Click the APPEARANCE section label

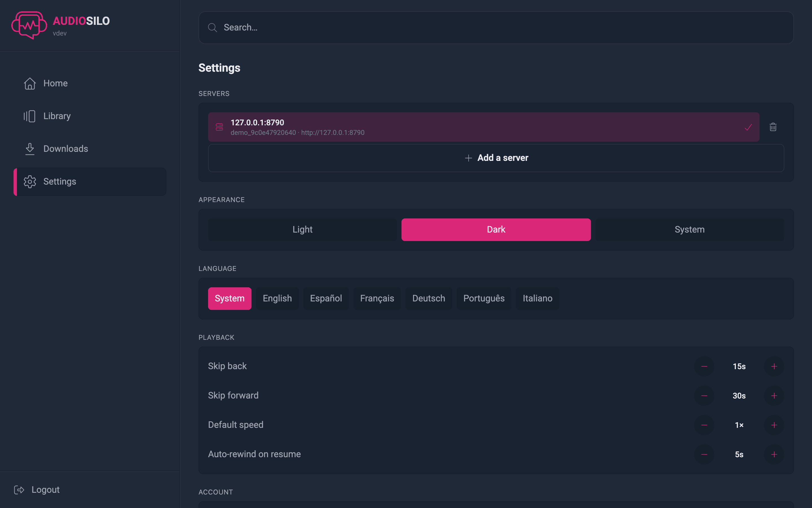pyautogui.click(x=221, y=200)
